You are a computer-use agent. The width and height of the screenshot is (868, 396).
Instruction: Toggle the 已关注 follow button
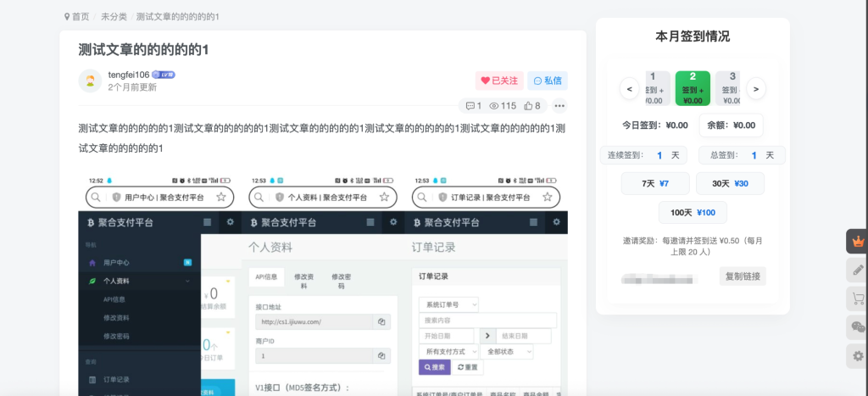[x=498, y=81]
